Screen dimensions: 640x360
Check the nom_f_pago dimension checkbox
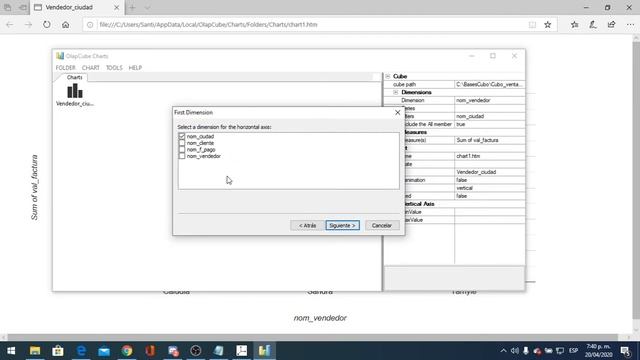click(x=182, y=149)
